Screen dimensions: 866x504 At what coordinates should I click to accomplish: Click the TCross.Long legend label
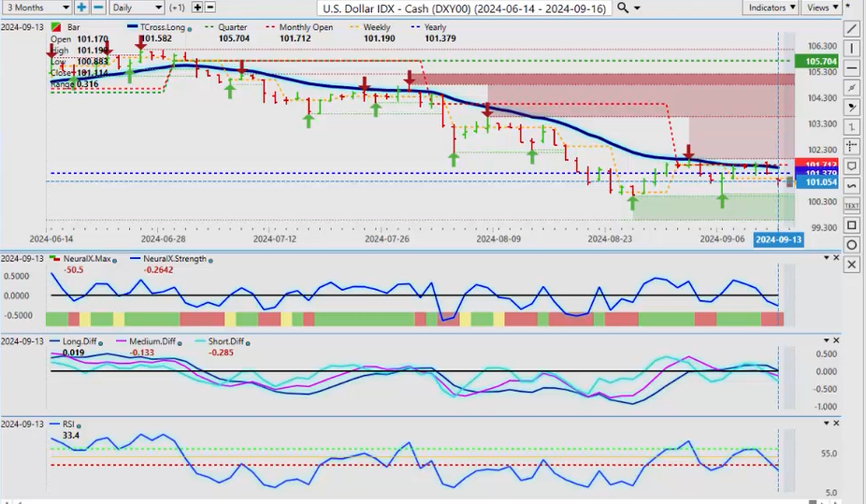[163, 27]
